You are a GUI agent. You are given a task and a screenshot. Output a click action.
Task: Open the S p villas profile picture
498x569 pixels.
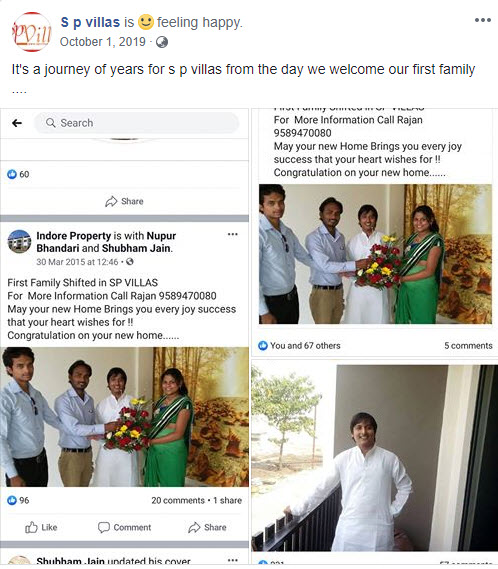[x=32, y=32]
